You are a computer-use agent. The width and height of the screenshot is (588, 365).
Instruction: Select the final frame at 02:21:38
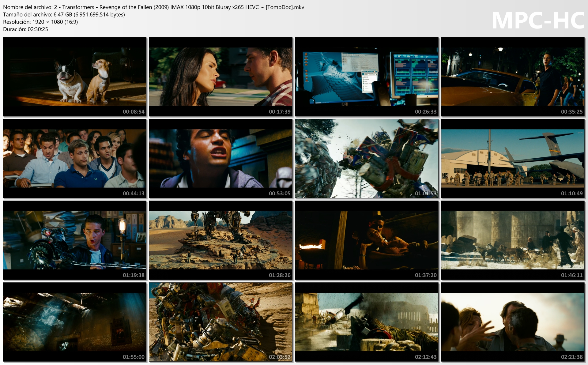pos(513,322)
